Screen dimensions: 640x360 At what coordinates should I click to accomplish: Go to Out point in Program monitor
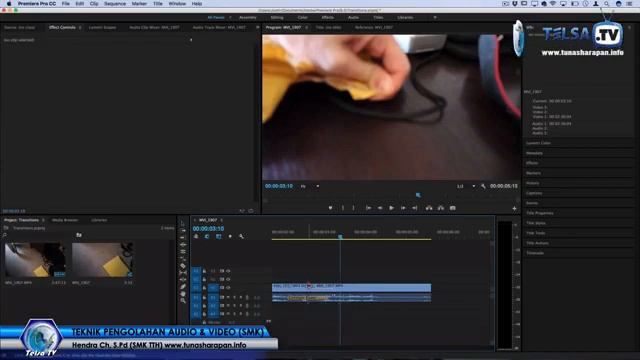[415, 208]
